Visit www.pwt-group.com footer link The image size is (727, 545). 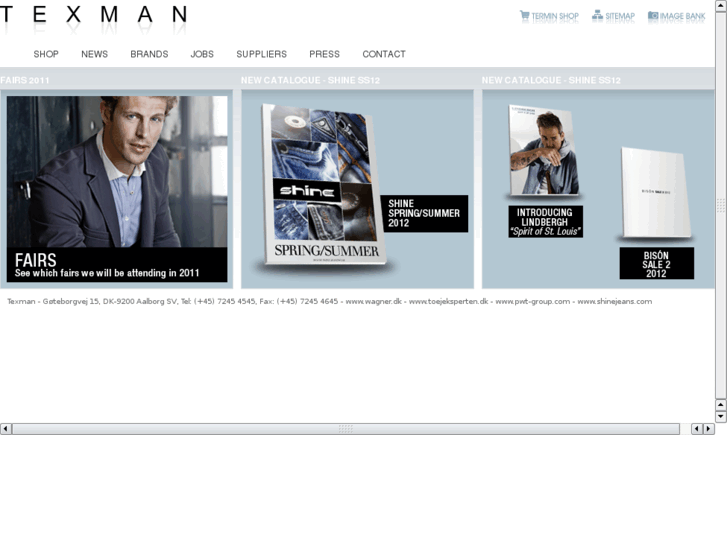pyautogui.click(x=532, y=301)
